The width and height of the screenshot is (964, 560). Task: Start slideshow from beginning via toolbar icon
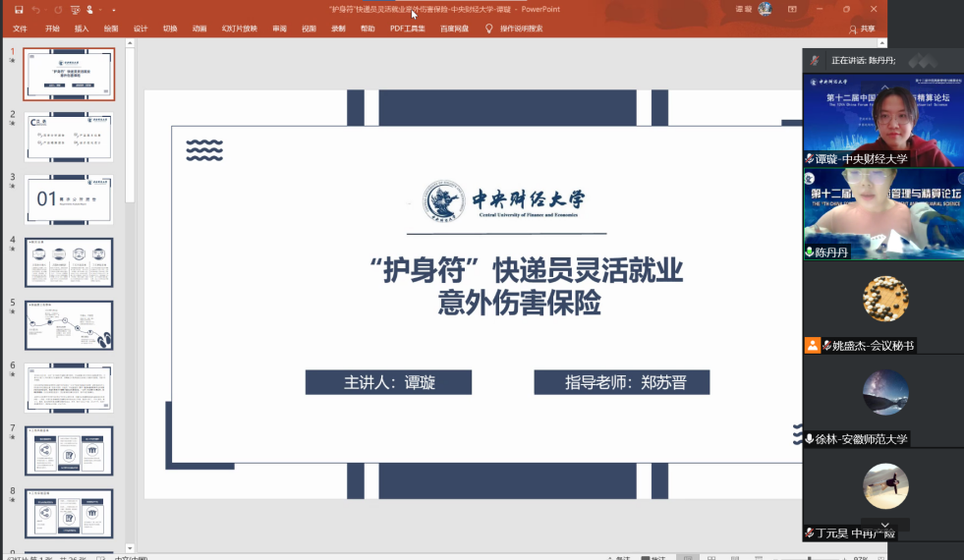point(74,9)
